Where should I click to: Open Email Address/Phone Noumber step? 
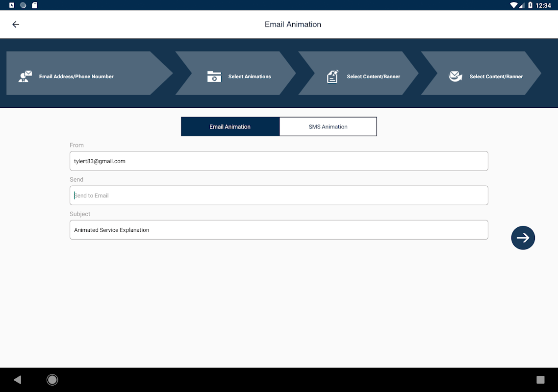89,73
